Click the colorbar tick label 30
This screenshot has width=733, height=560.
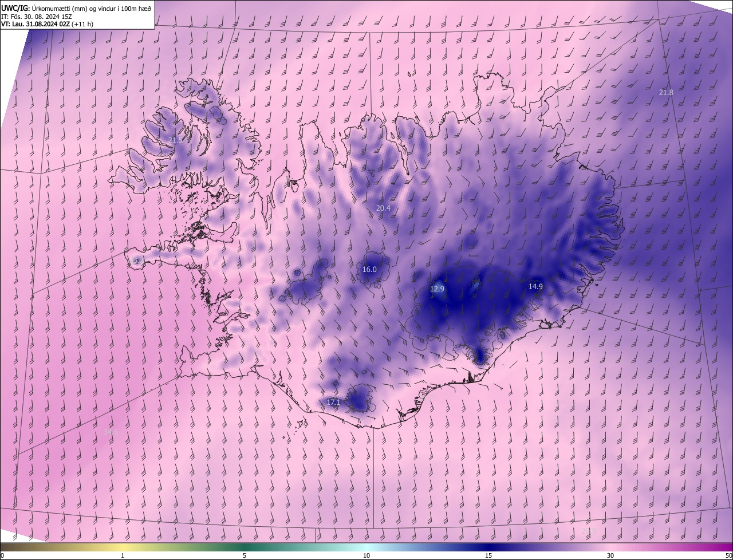(610, 555)
